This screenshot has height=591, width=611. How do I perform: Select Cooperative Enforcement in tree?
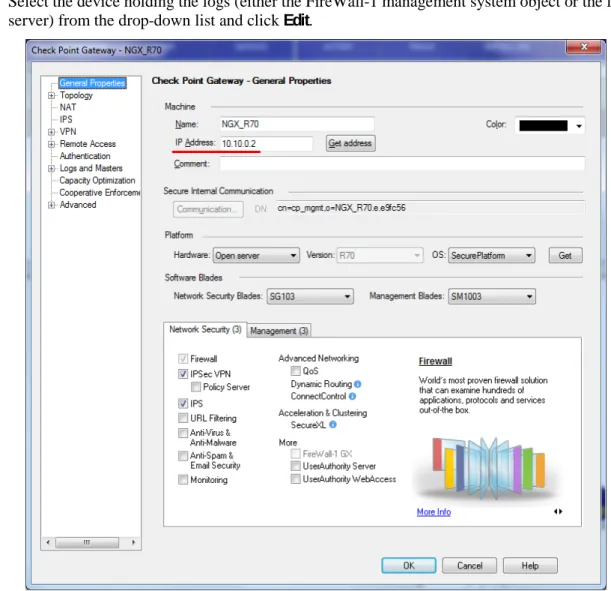(100, 192)
